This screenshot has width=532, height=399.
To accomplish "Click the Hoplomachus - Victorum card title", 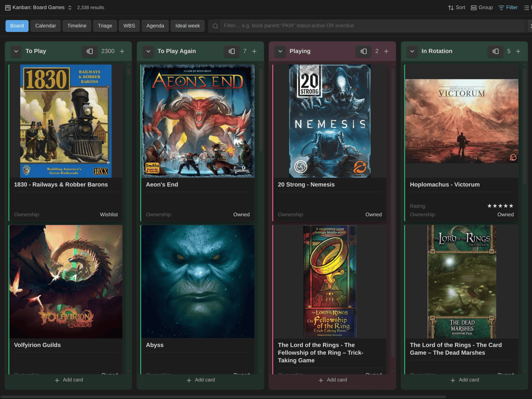I will click(x=445, y=185).
